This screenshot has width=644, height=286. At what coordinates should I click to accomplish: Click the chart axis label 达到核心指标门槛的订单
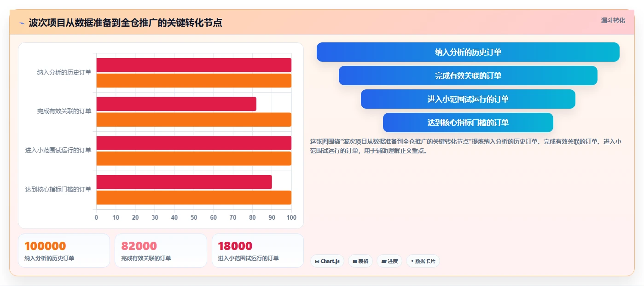click(58, 189)
